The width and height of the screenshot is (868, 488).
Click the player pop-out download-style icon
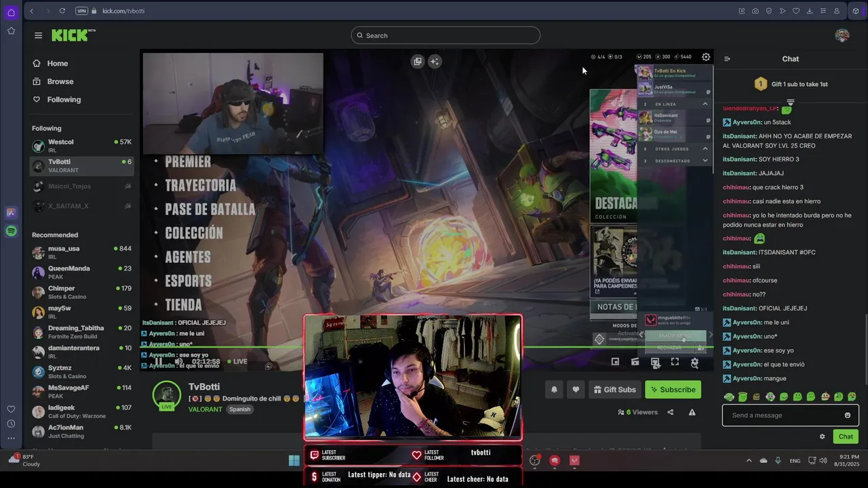[655, 362]
